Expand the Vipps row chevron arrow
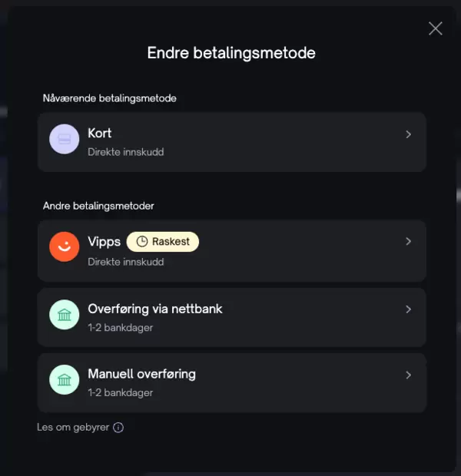This screenshot has height=476, width=461. [x=409, y=241]
